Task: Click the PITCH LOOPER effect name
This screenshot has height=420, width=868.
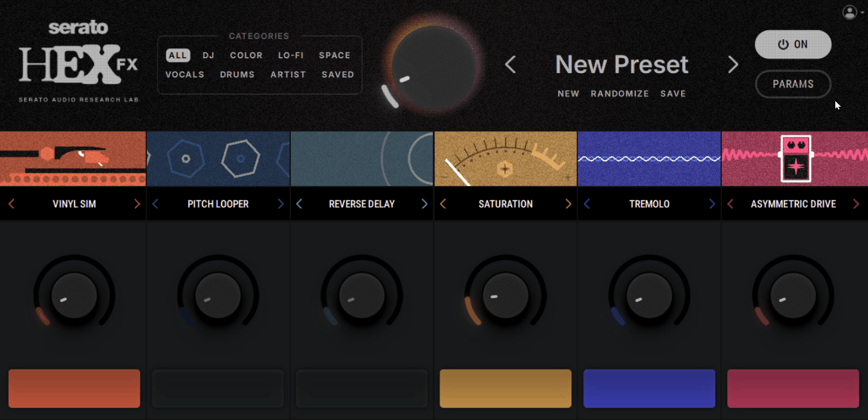Action: click(x=218, y=204)
